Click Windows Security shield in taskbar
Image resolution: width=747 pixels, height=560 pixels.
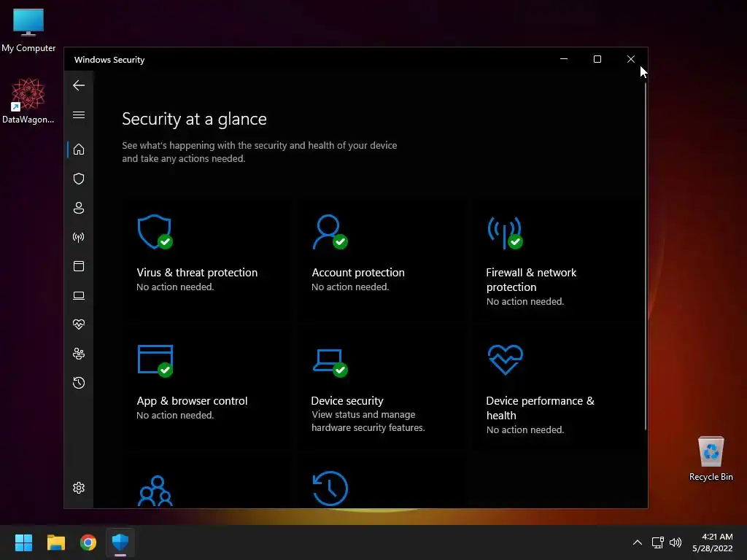pos(120,542)
